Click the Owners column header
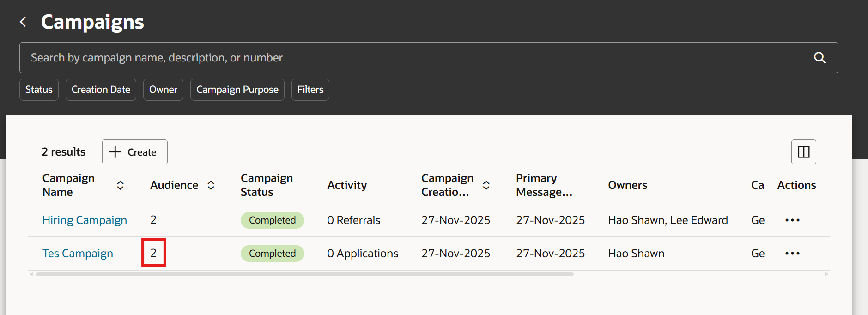The image size is (868, 315). (627, 185)
